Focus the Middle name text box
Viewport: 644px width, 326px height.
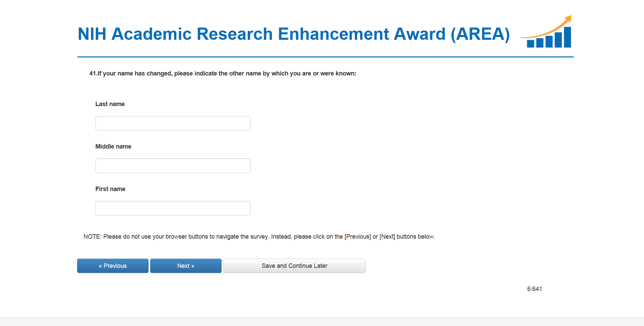coord(173,166)
